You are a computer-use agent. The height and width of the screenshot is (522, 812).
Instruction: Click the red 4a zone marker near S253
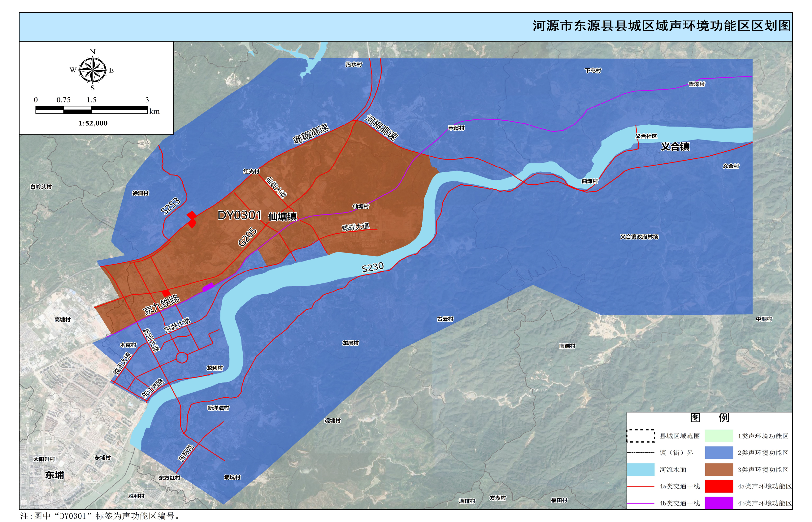pos(192,219)
